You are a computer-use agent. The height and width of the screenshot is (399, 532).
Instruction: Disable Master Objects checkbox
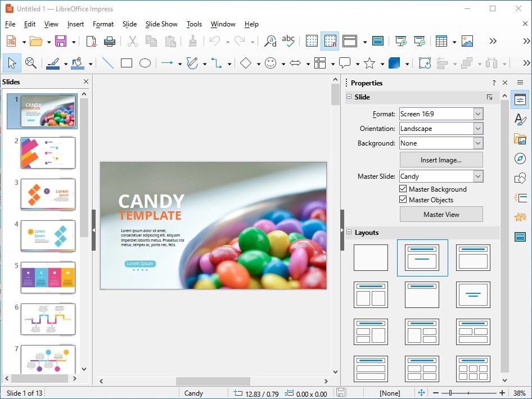tap(402, 199)
